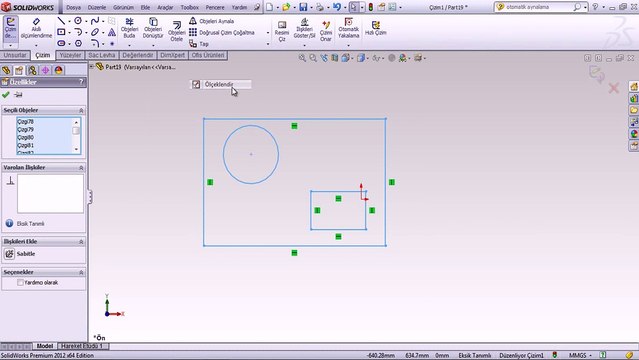Click the Özellikler panel help question mark
This screenshot has height=360, width=639.
coord(81,82)
